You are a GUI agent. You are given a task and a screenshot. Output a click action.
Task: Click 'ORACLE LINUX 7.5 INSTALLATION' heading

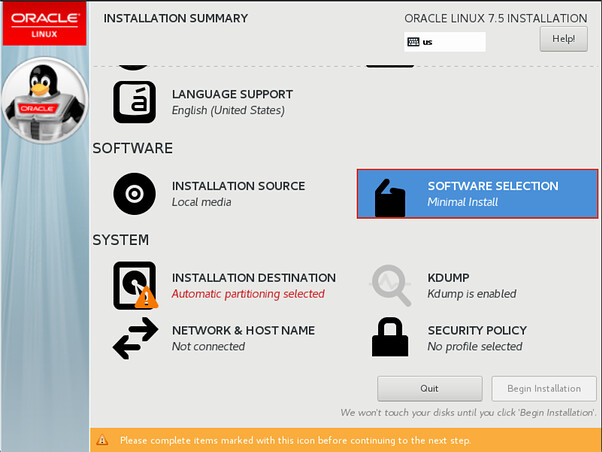pyautogui.click(x=496, y=18)
